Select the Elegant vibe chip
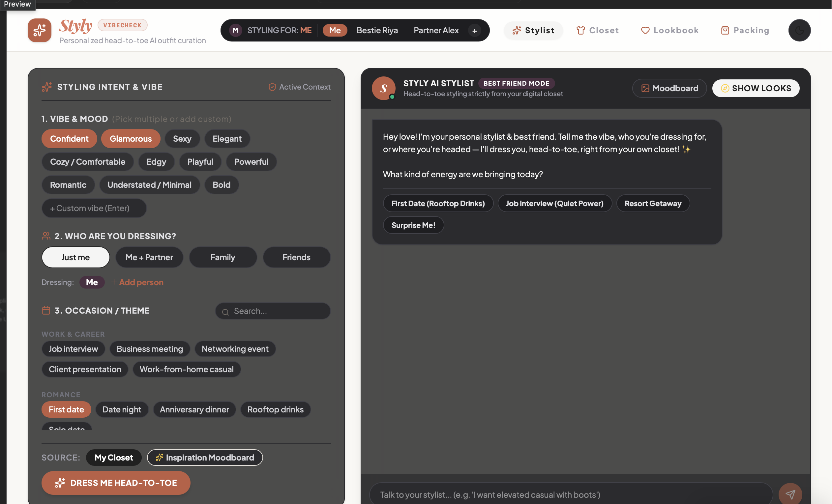 (x=227, y=139)
